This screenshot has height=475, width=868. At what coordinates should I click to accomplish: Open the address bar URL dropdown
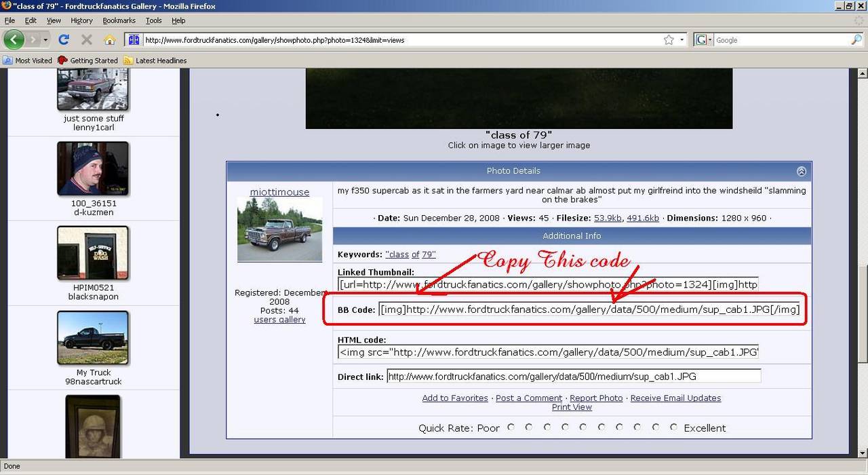point(682,40)
